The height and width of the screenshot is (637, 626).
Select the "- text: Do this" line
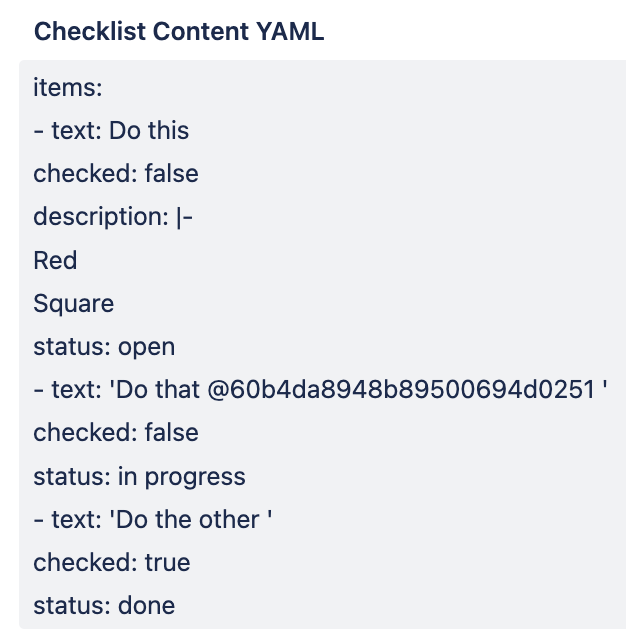point(111,131)
